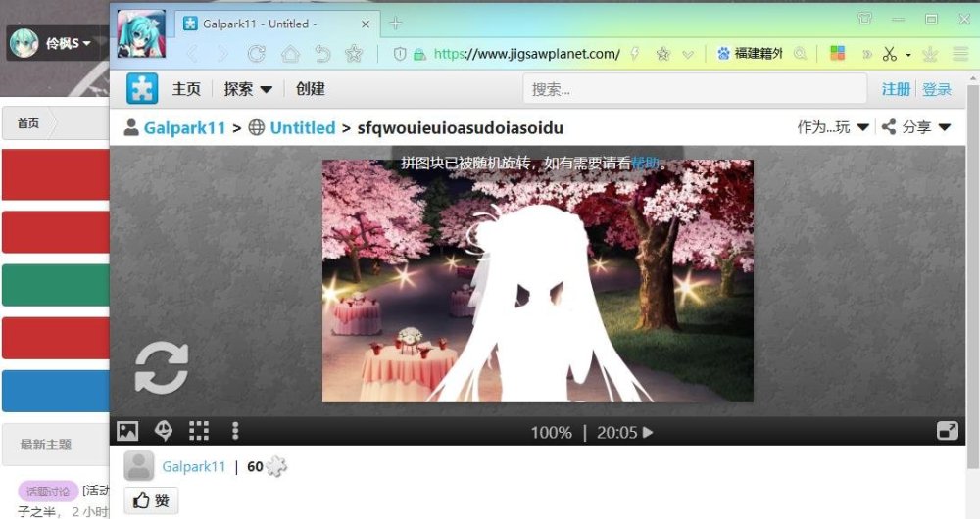
Task: Expand the 作为...玩 play-as dropdown
Action: [x=832, y=127]
